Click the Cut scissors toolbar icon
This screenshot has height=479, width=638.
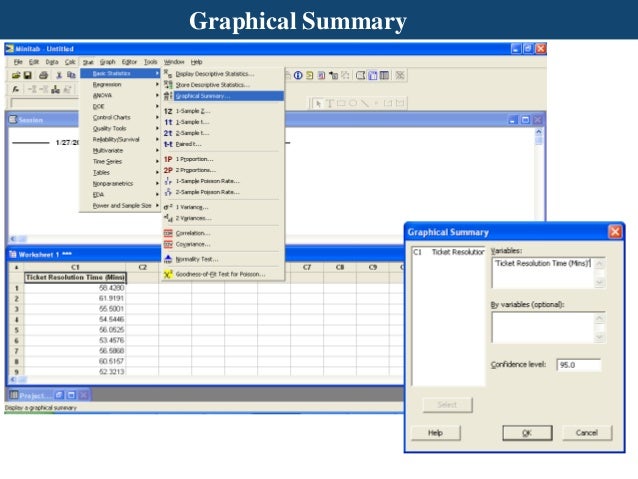point(59,75)
